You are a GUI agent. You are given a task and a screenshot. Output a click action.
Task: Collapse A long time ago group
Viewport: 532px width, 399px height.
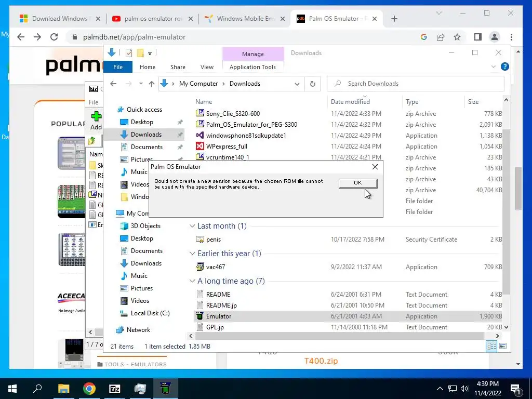[192, 281]
